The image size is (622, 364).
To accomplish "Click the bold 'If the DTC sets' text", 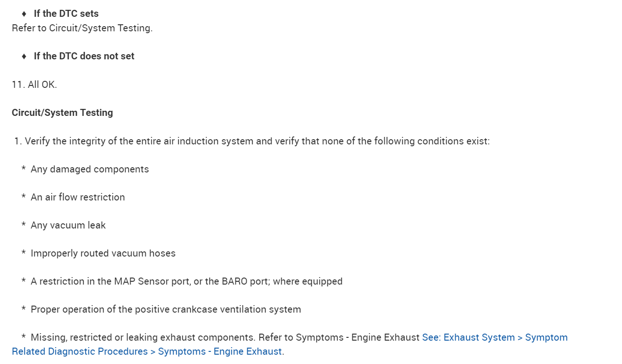I will pos(66,14).
